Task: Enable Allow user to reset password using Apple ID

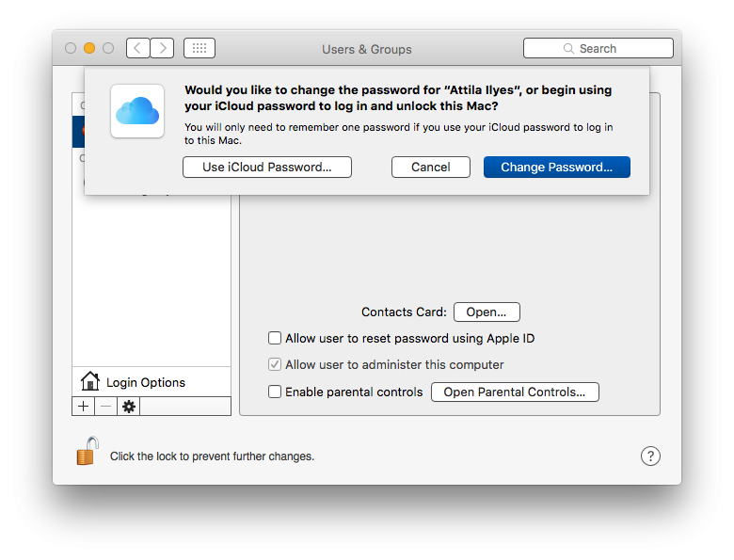Action: point(275,338)
